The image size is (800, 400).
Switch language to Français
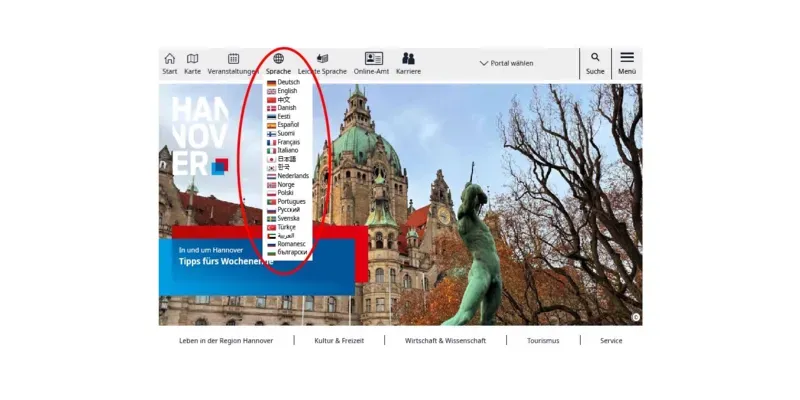tap(284, 142)
